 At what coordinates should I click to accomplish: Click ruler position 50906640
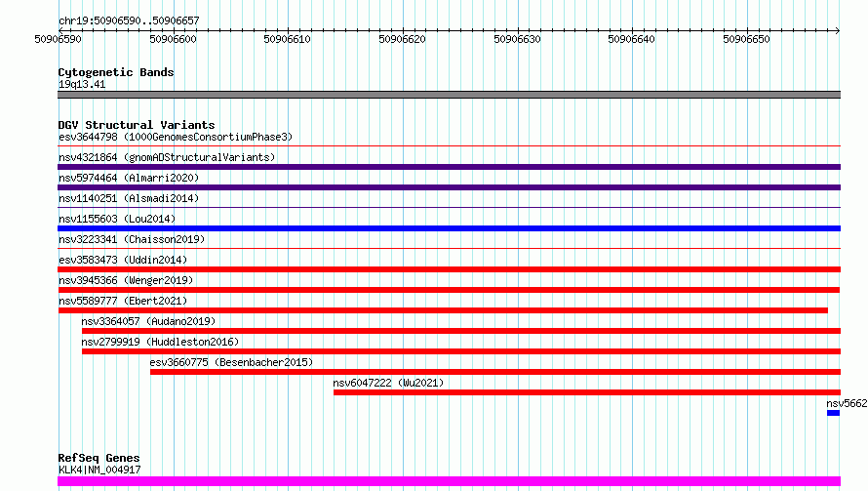pyautogui.click(x=632, y=39)
